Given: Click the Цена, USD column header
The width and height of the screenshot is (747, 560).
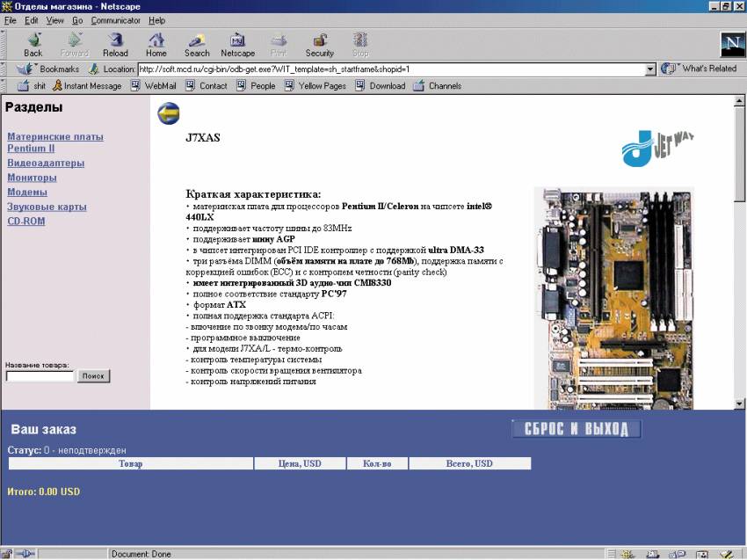Looking at the screenshot, I should pyautogui.click(x=300, y=463).
